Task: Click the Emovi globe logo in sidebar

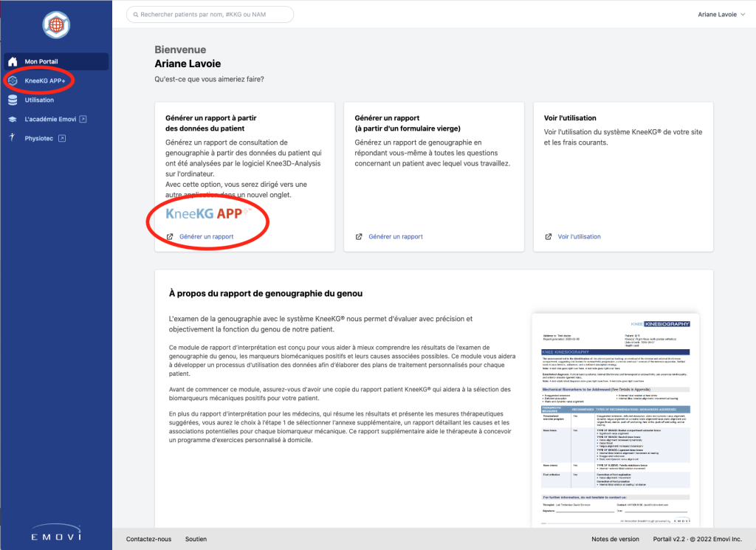Action: (56, 24)
